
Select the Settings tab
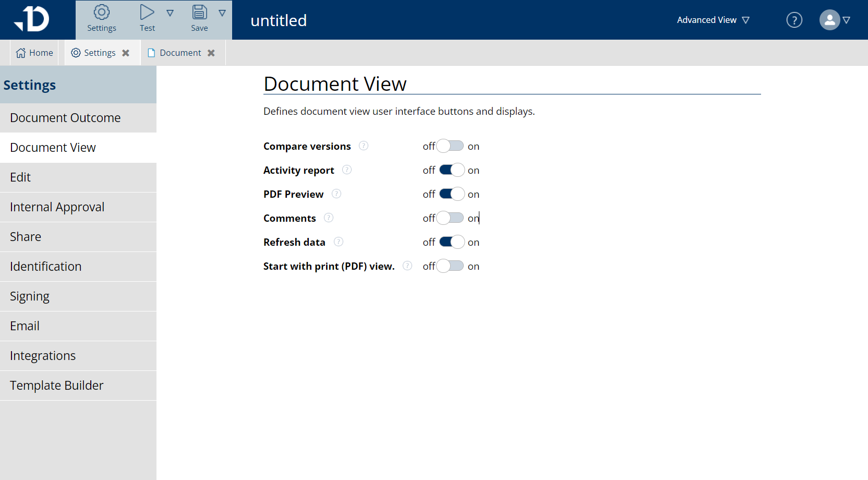tap(99, 52)
